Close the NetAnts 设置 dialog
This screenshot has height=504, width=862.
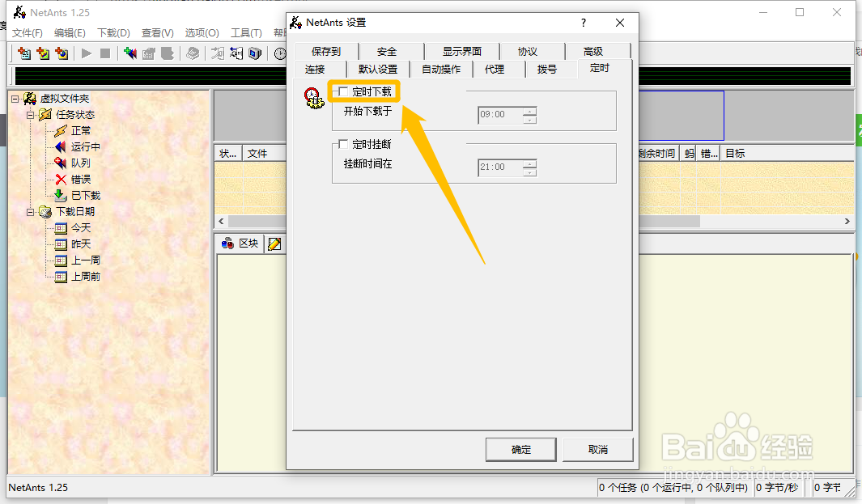click(620, 23)
